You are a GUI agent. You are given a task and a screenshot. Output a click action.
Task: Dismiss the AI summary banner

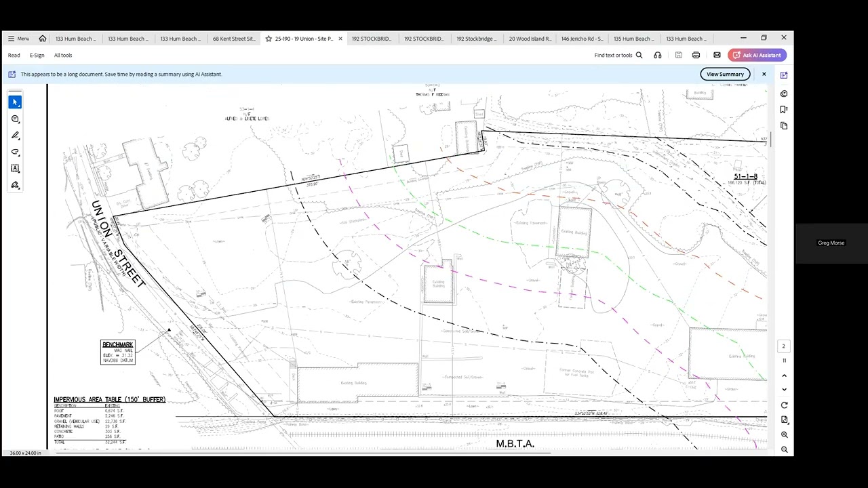pyautogui.click(x=764, y=75)
